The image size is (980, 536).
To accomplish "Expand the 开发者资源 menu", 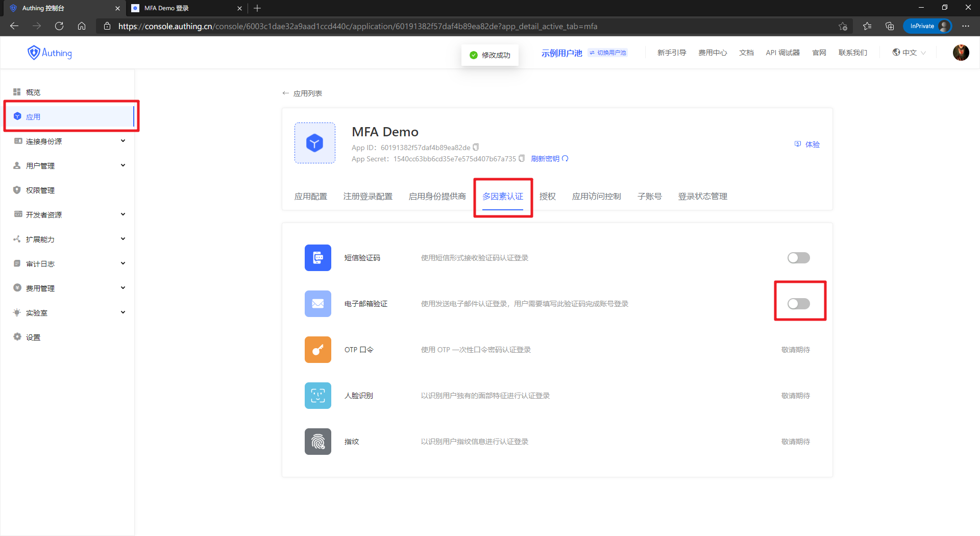I will coord(123,214).
